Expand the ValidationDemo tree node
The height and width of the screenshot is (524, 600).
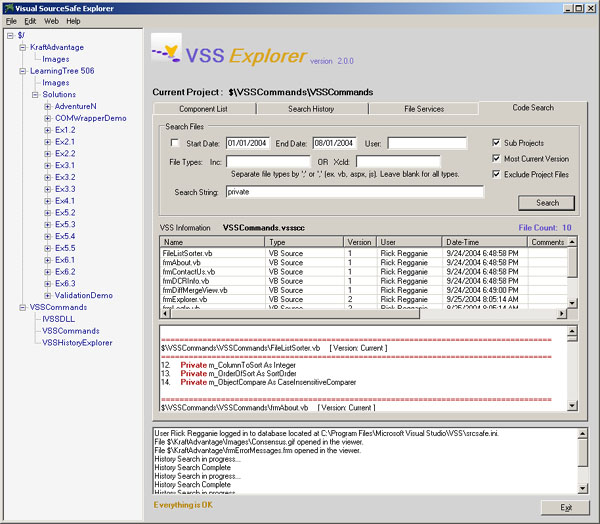(47, 295)
